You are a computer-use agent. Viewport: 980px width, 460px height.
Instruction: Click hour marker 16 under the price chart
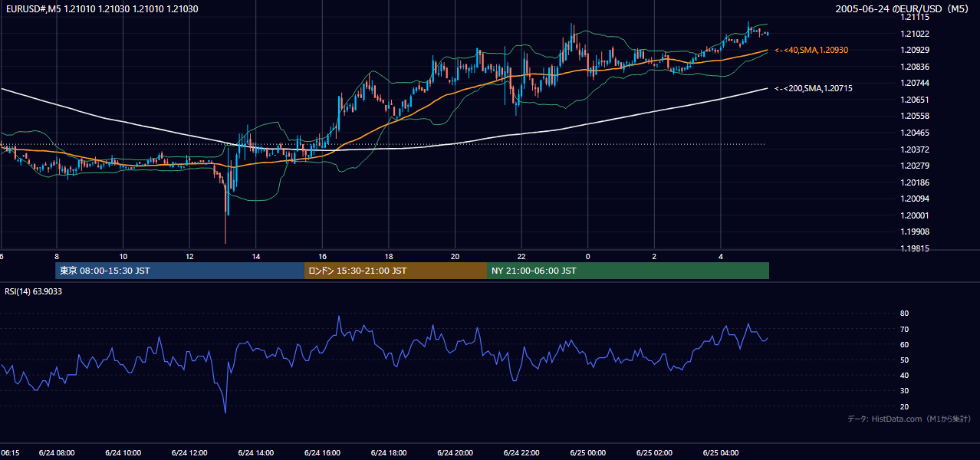point(322,256)
